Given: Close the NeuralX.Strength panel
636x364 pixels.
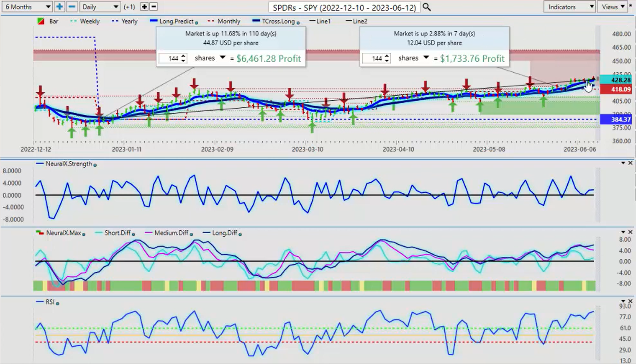Looking at the screenshot, I should pyautogui.click(x=630, y=163).
